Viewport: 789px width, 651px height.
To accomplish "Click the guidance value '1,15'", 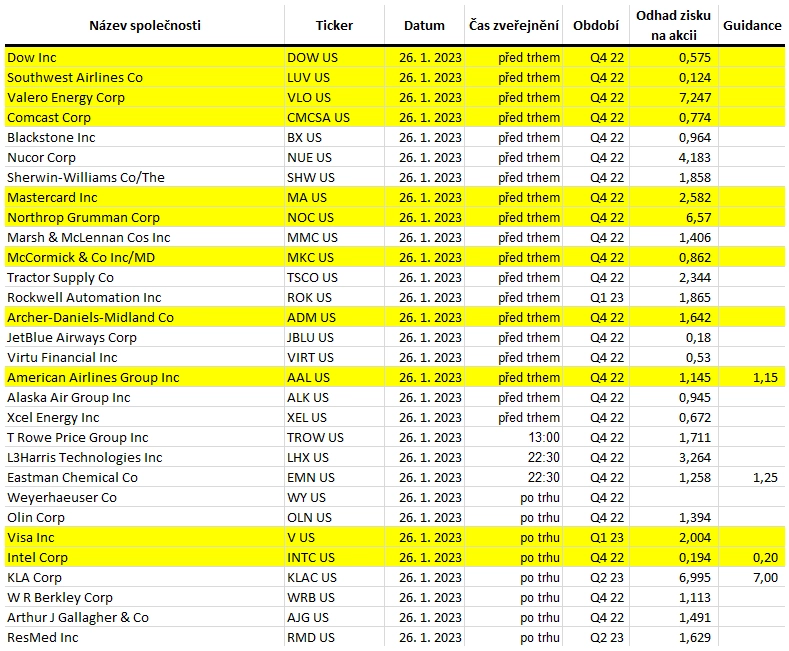I will [x=765, y=377].
